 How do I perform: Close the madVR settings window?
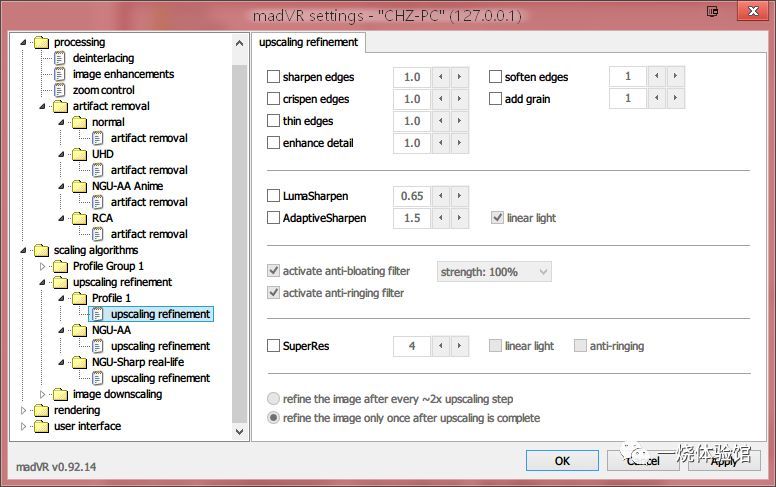753,11
